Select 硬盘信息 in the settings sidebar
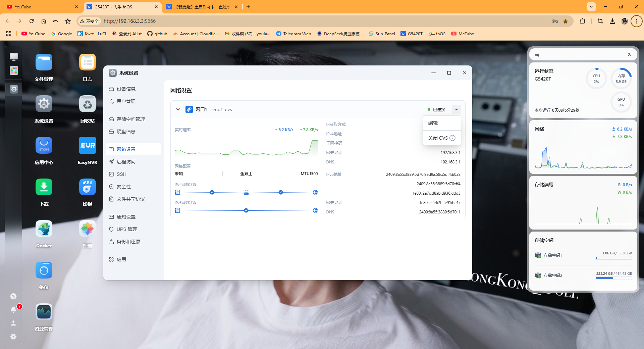The height and width of the screenshot is (349, 644). pyautogui.click(x=133, y=132)
